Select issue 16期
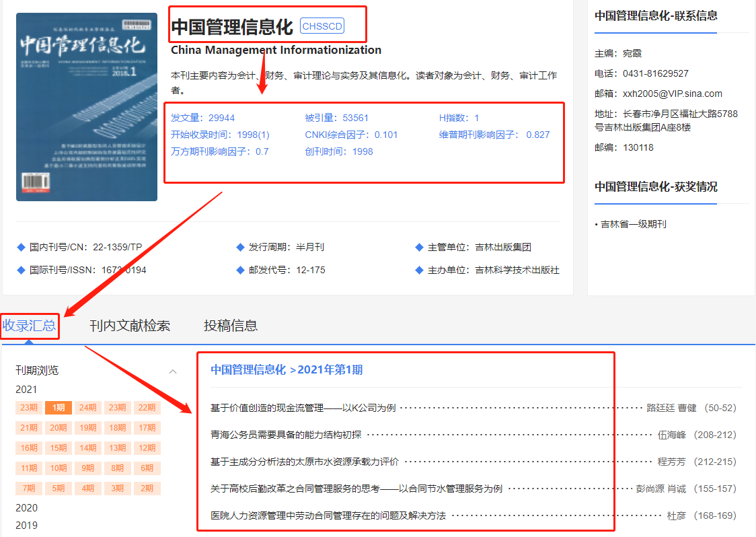The image size is (756, 537). point(29,448)
